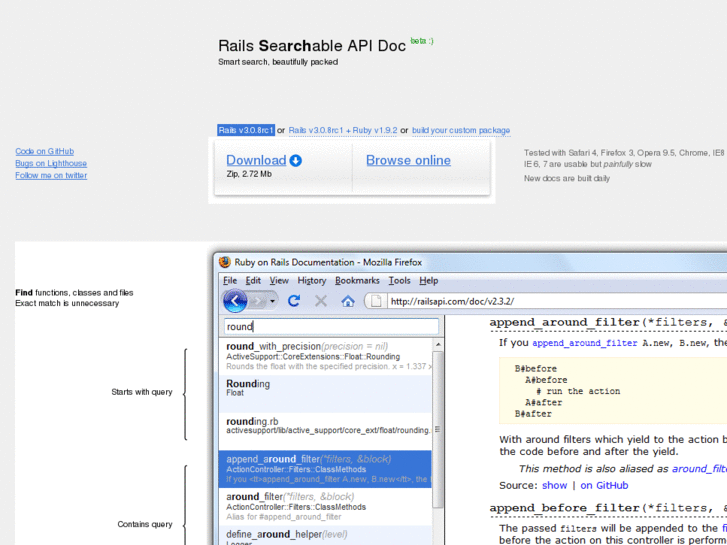Reload the page with refresh icon
Image resolution: width=727 pixels, height=545 pixels.
pos(293,301)
